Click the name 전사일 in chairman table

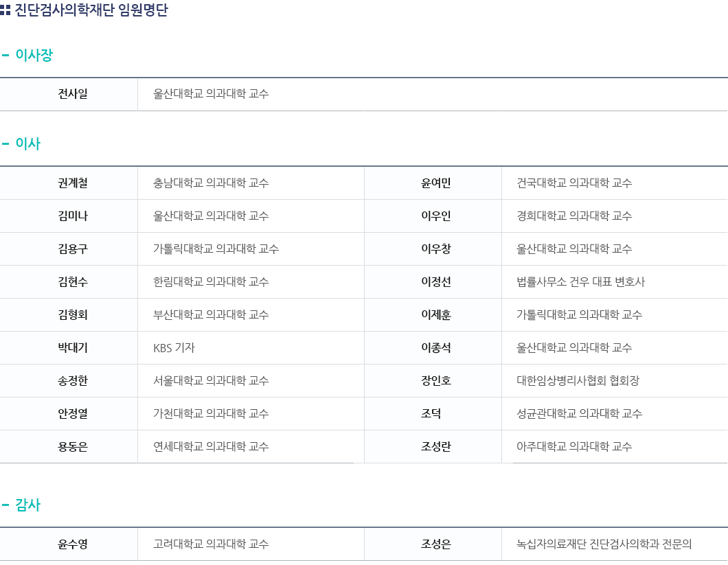(72, 94)
